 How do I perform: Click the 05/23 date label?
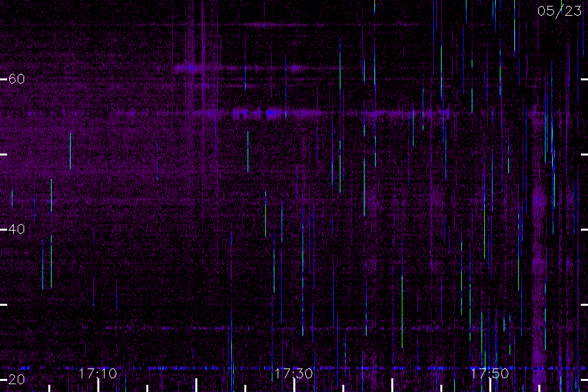[559, 11]
